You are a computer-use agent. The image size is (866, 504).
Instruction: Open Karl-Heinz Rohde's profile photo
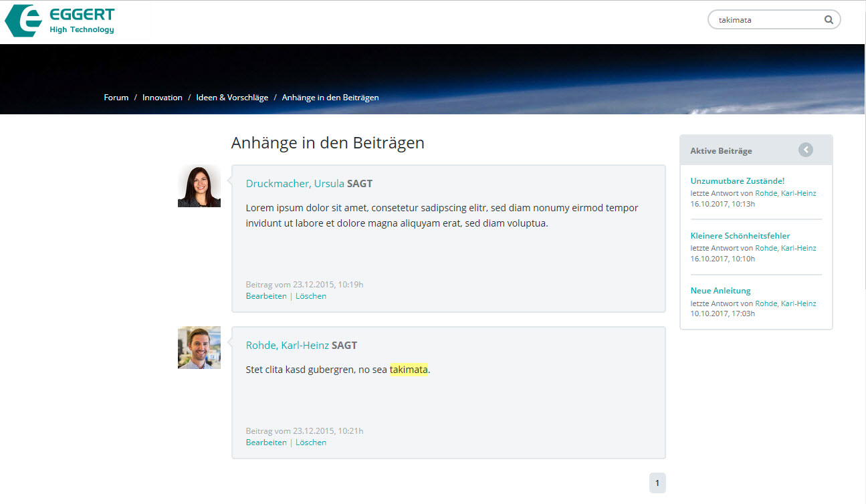click(199, 348)
